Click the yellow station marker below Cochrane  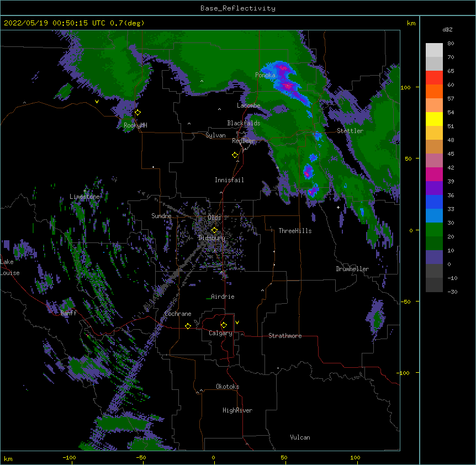click(188, 326)
